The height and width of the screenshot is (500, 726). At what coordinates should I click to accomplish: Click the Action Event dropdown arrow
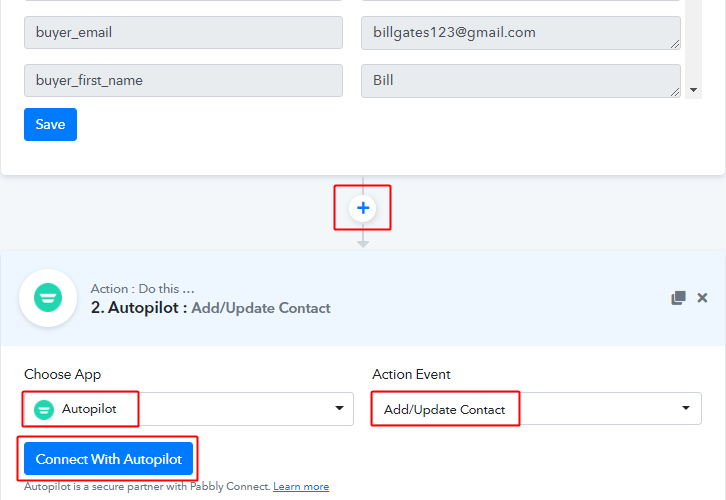point(686,408)
